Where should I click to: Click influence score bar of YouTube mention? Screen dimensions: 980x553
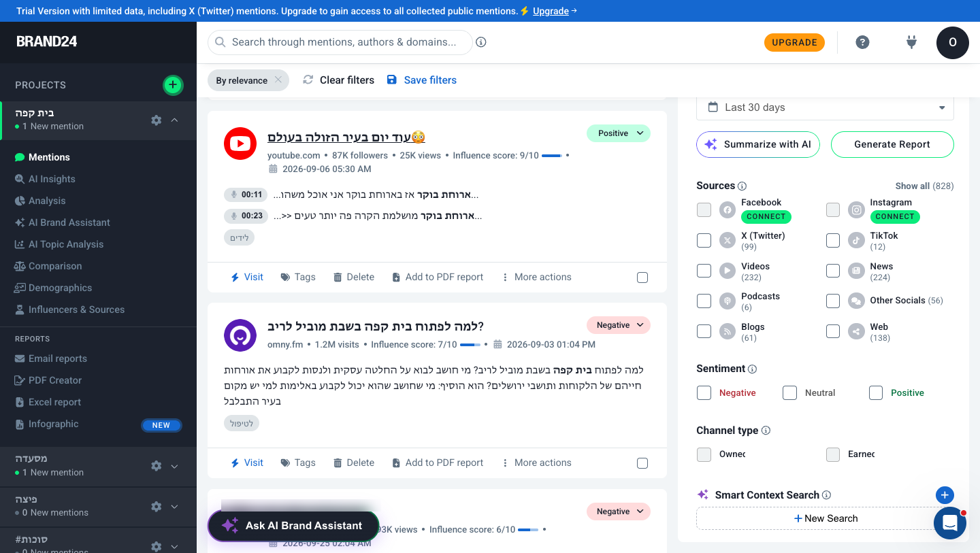click(552, 156)
